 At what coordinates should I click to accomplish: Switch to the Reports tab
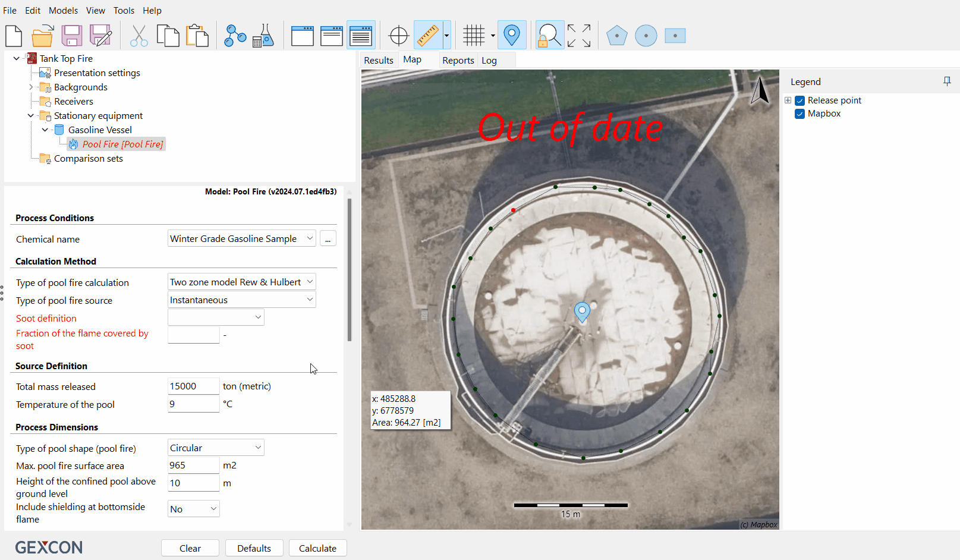(458, 60)
